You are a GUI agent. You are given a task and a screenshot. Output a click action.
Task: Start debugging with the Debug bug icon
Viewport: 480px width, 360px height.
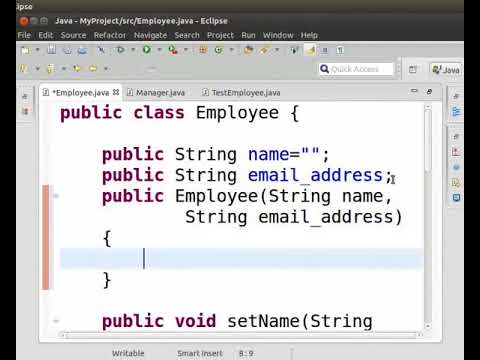[x=121, y=50]
